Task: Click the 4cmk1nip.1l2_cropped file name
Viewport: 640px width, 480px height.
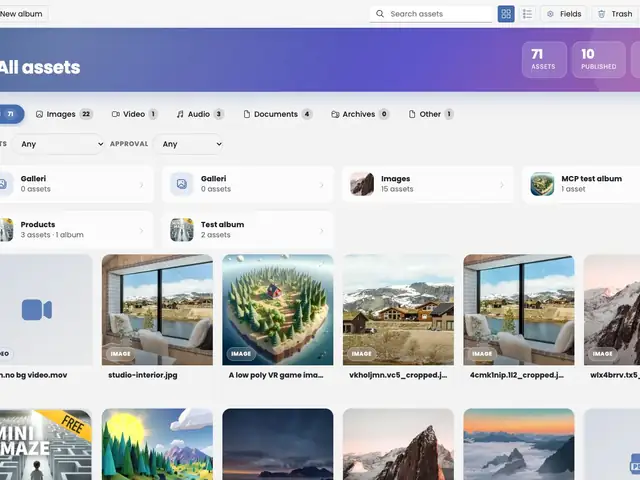Action: tap(517, 375)
